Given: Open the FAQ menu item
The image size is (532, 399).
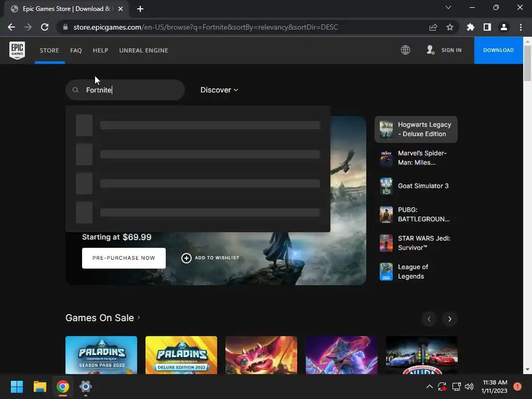Looking at the screenshot, I should (76, 50).
